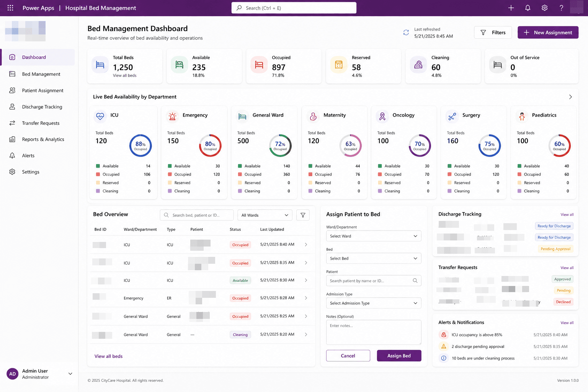Click the Enter notes text area
The height and width of the screenshot is (392, 588).
(x=374, y=332)
